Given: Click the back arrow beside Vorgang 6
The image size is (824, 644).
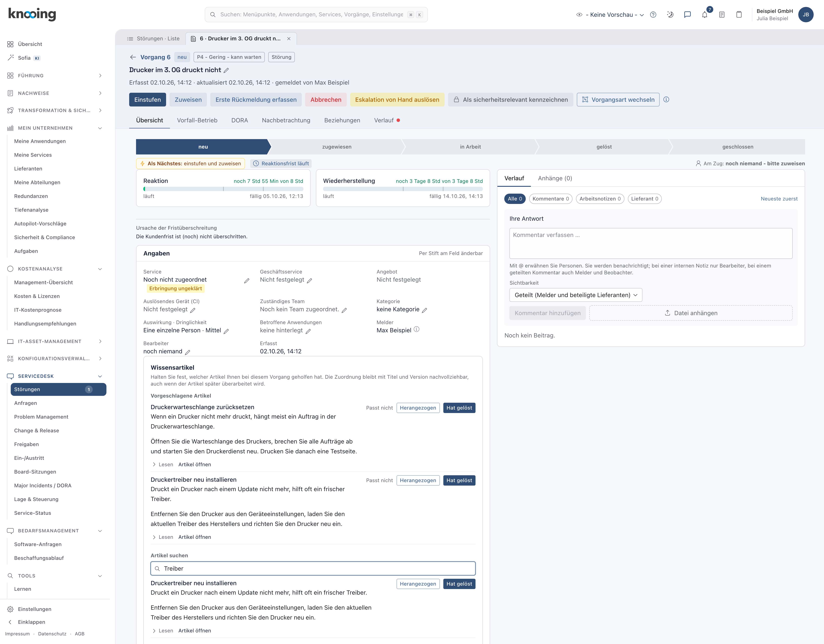Looking at the screenshot, I should tap(133, 57).
